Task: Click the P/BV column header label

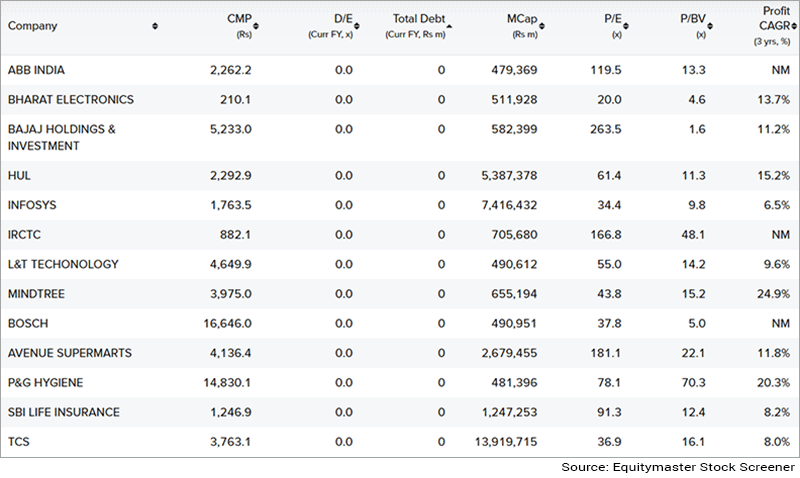Action: pos(693,19)
